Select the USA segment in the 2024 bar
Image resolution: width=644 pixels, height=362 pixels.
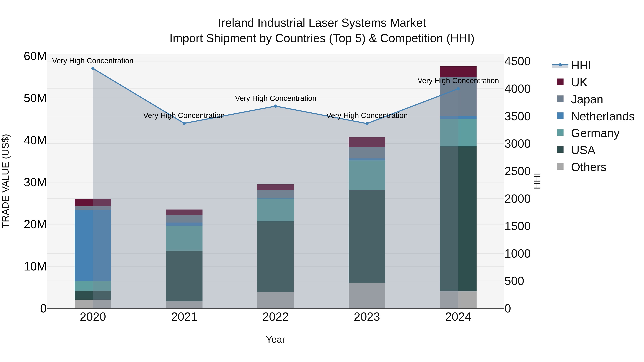(x=458, y=219)
